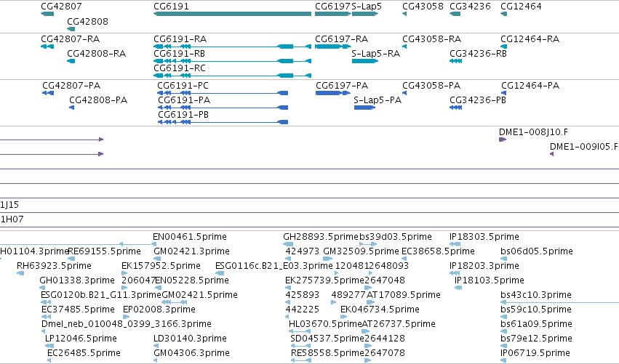Select the CG34236 gene label

pos(470,7)
